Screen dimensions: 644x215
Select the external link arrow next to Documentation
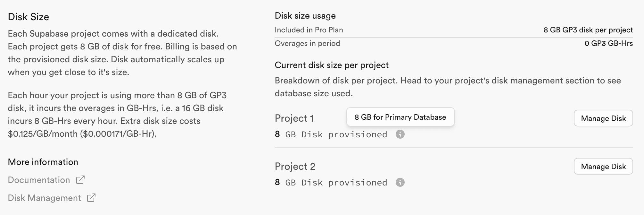80,180
